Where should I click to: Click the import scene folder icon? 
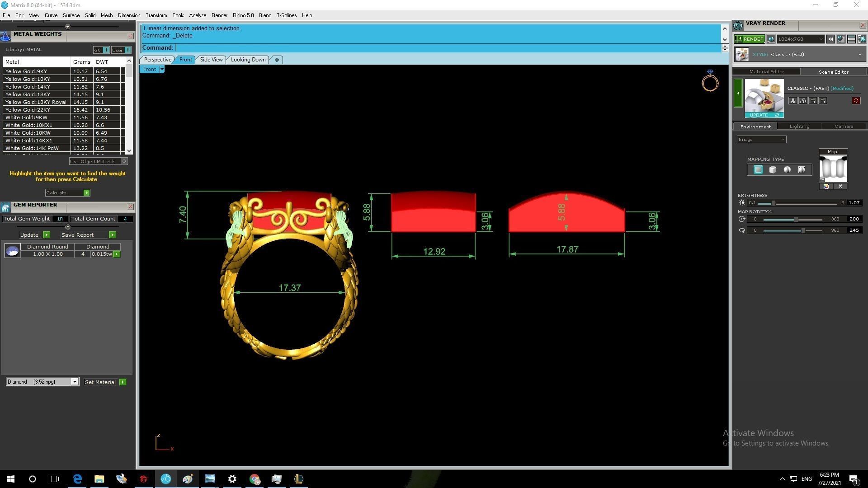click(813, 101)
